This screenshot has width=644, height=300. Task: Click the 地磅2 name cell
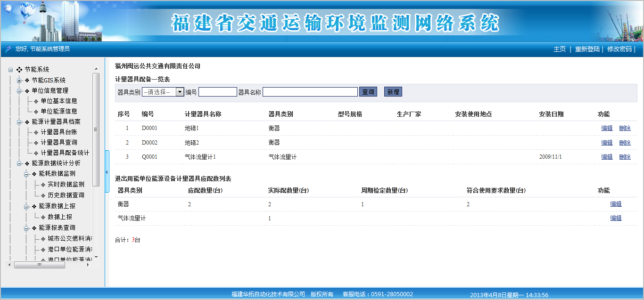pos(192,143)
